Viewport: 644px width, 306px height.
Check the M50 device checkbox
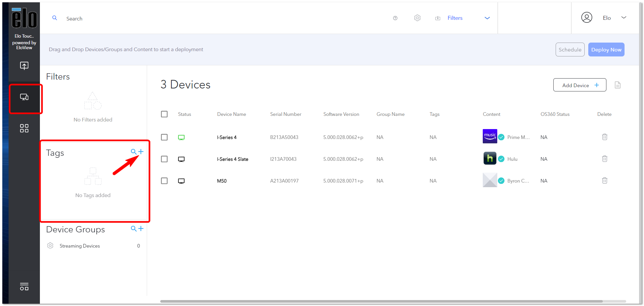click(164, 181)
